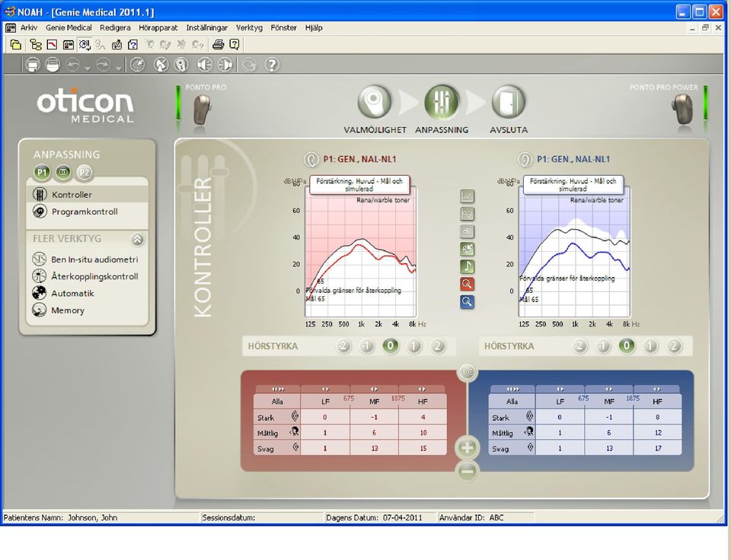731x560 pixels.
Task: Expand the blue table MF column arrows
Action: [609, 389]
